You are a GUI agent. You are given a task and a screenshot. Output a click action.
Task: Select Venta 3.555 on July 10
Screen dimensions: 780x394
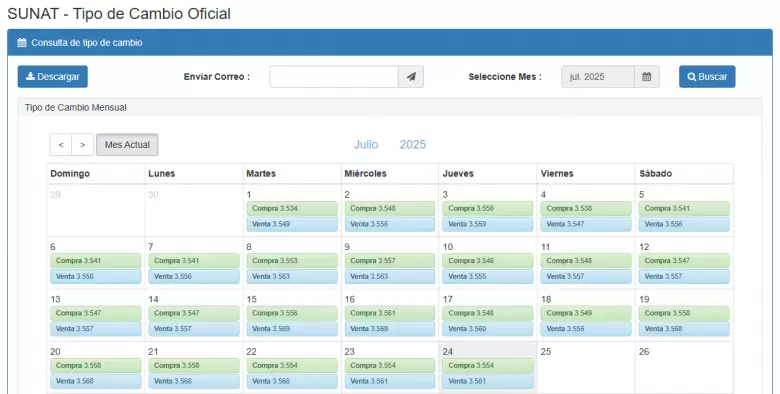488,277
